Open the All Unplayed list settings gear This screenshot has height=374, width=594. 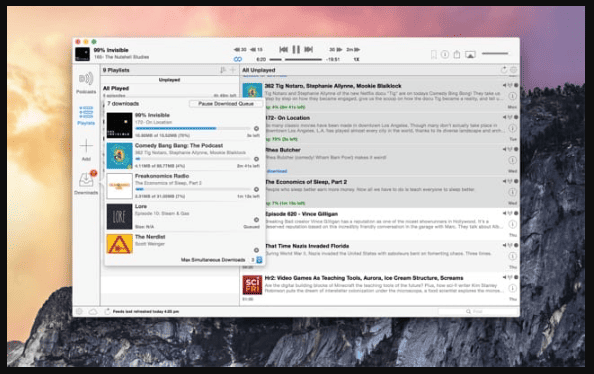513,70
